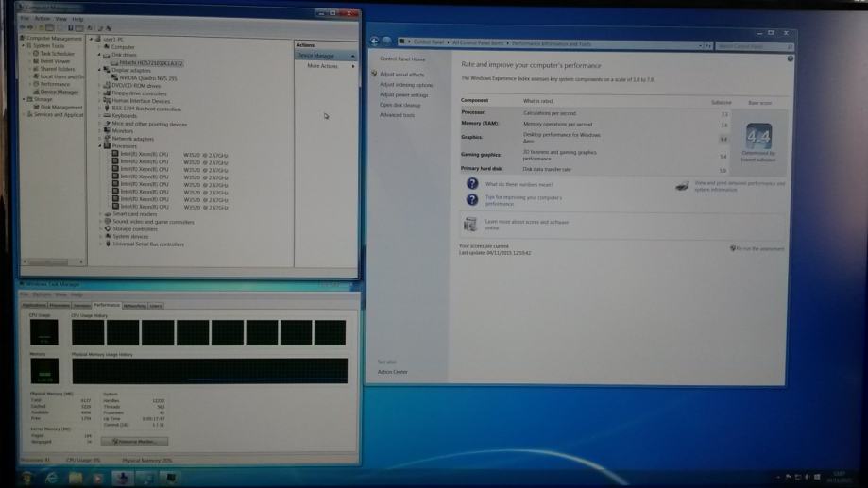
Task: Select Device Manager in left tree
Action: (x=59, y=92)
